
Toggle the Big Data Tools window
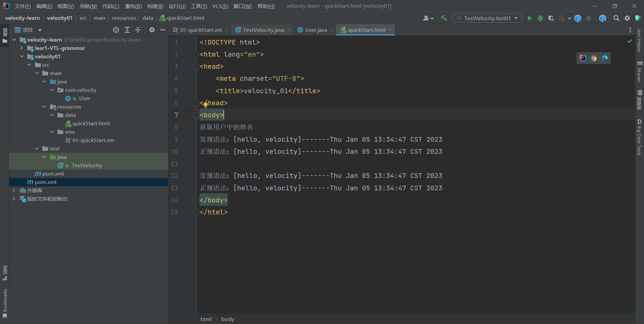[x=639, y=137]
